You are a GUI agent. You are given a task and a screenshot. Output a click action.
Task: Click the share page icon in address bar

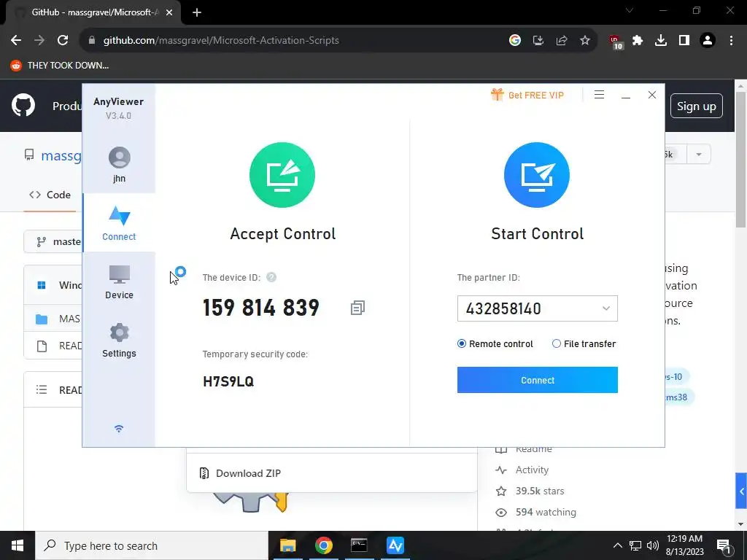tap(562, 41)
